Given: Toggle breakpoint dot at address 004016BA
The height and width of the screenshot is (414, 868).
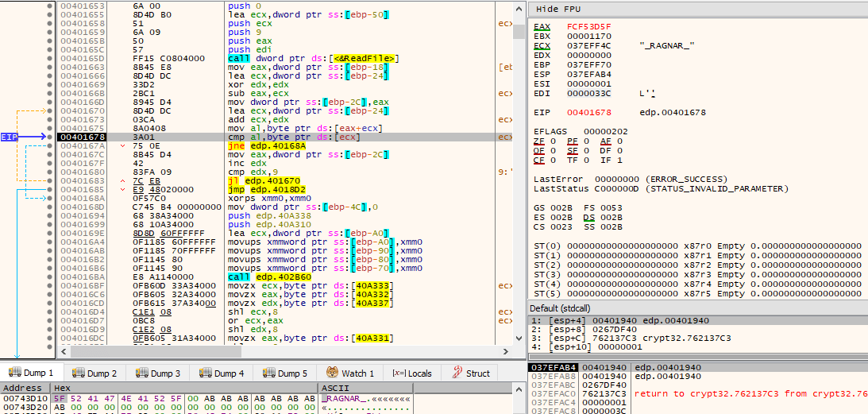Looking at the screenshot, I should [x=50, y=277].
